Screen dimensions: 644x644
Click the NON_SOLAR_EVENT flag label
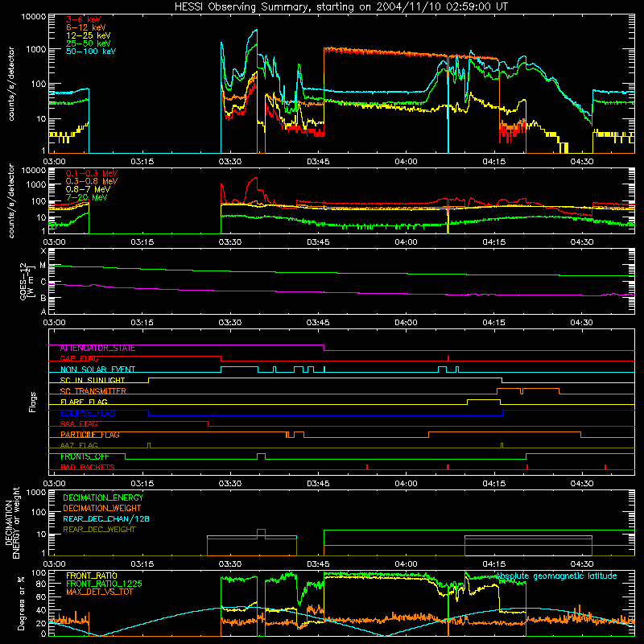tap(97, 369)
